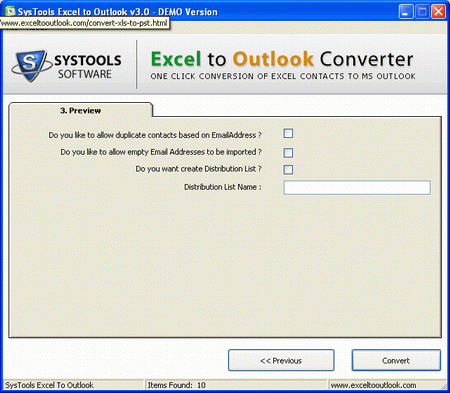Screen dimensions: 450x393
Task: Enable duplicate contacts based on EmailAddress checkbox
Action: tap(288, 134)
